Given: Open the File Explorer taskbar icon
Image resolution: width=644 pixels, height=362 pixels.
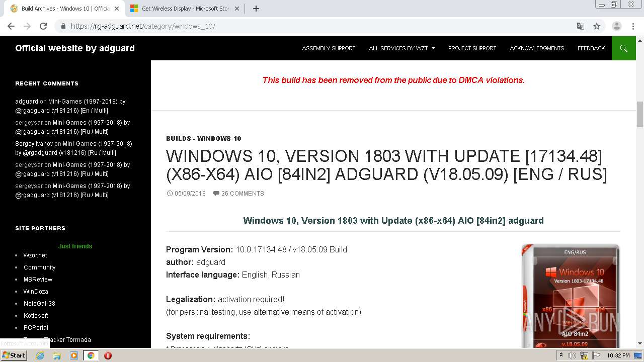Looking at the screenshot, I should (57, 355).
